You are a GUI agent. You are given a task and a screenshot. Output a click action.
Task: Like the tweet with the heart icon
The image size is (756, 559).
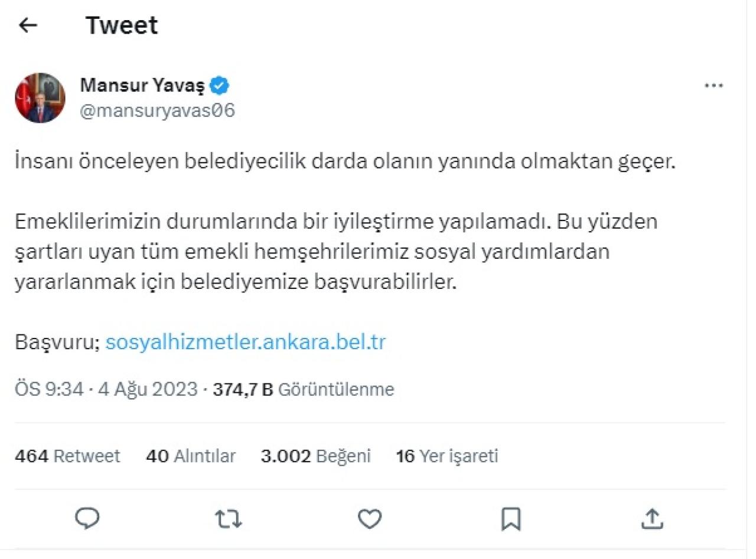[x=369, y=519]
